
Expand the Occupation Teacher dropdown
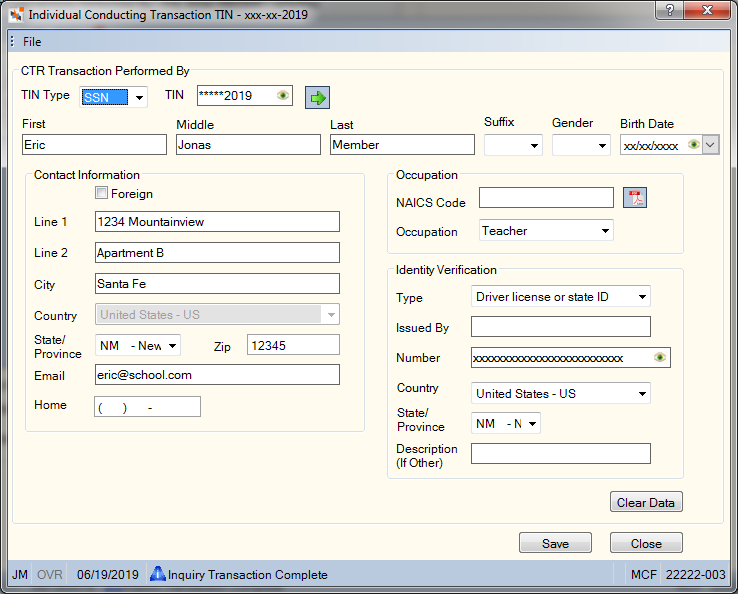click(x=546, y=231)
